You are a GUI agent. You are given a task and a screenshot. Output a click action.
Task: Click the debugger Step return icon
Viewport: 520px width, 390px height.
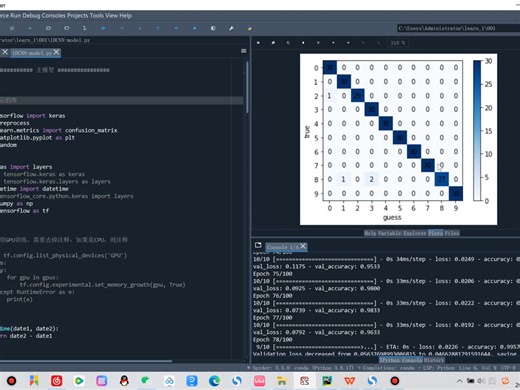coord(158,28)
